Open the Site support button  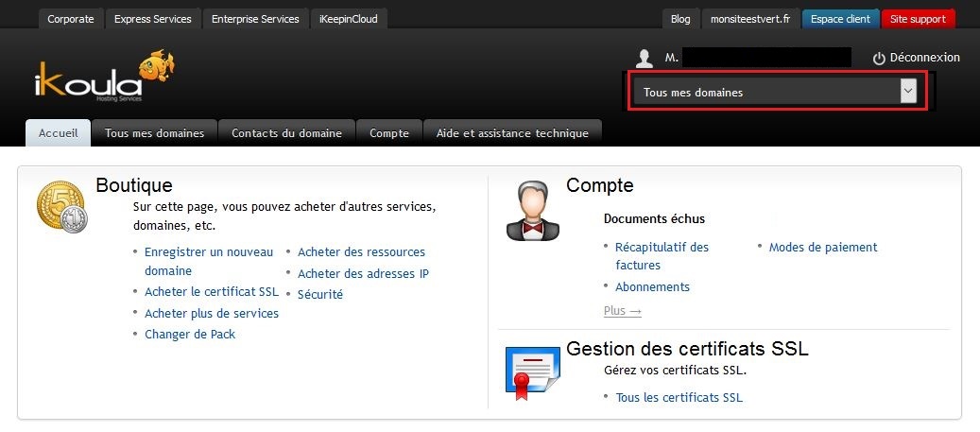(917, 19)
